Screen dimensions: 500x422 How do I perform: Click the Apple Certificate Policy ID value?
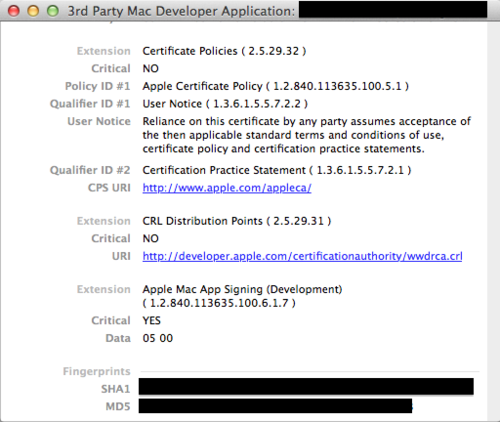276,86
